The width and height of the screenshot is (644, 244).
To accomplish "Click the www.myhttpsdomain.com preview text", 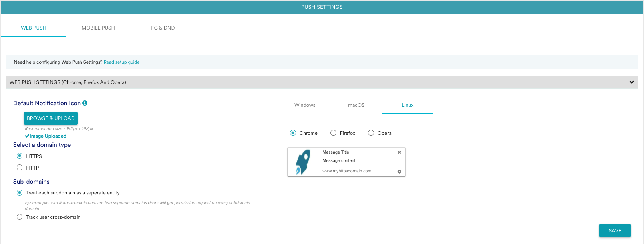I will 347,171.
